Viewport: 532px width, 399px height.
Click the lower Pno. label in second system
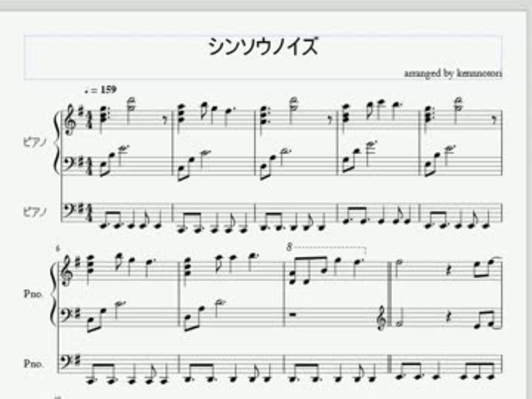33,364
